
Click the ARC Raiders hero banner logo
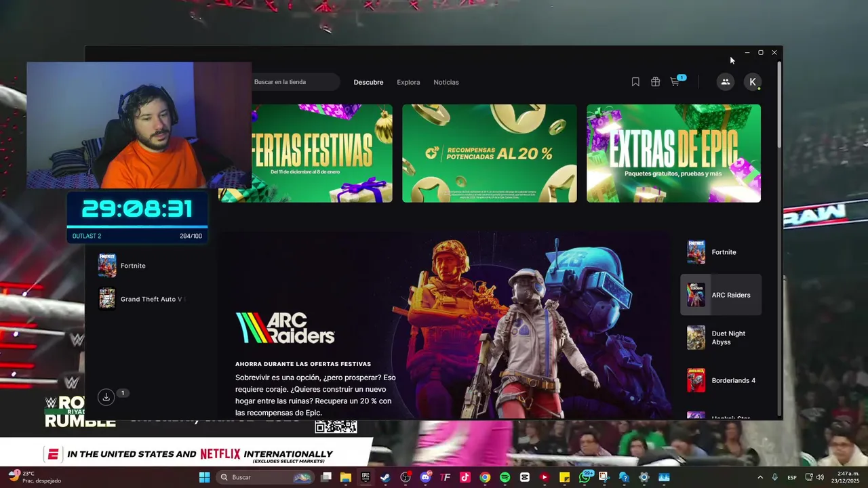pyautogui.click(x=285, y=328)
